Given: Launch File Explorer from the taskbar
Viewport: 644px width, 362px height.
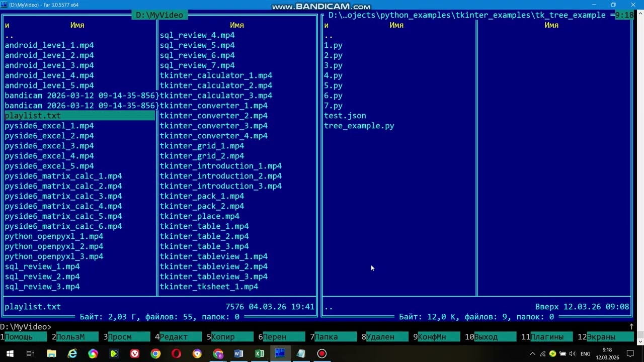Looking at the screenshot, I should point(51,354).
